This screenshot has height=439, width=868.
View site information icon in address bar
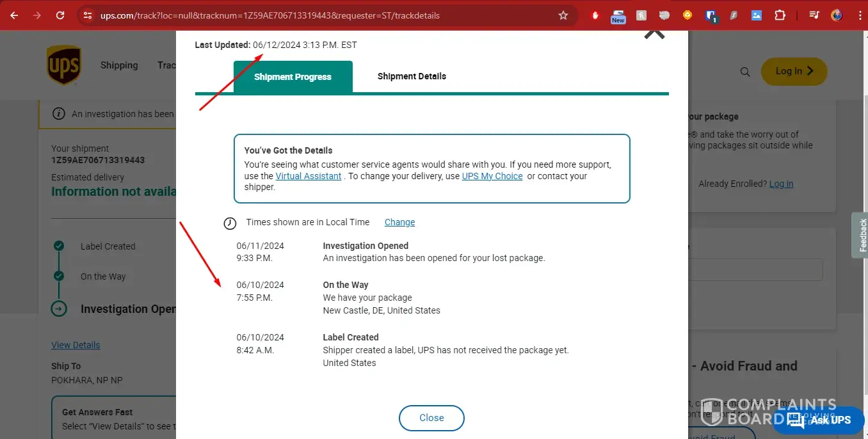(88, 15)
